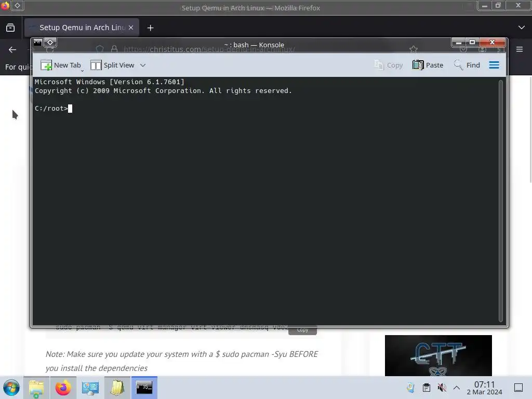
Task: Select the Setup Qemu in Arch Linux tab
Action: pos(82,28)
